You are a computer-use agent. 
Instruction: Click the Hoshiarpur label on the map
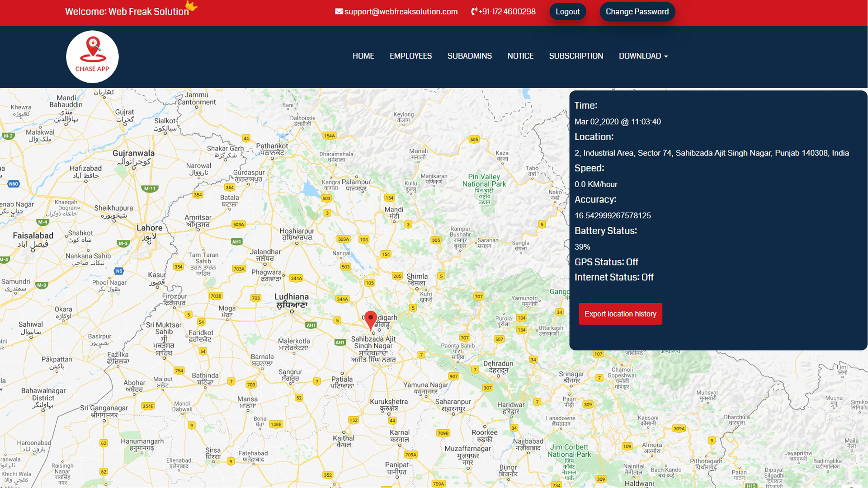[297, 234]
